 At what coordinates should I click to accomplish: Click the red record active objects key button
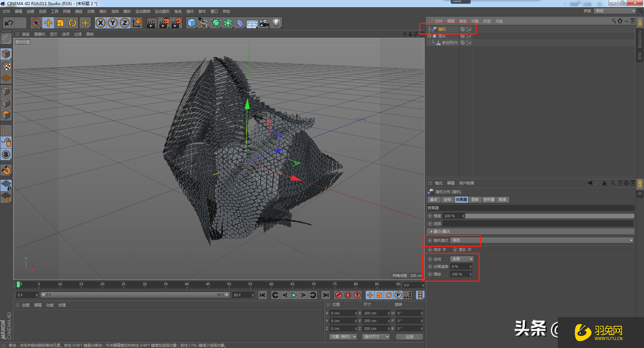338,295
